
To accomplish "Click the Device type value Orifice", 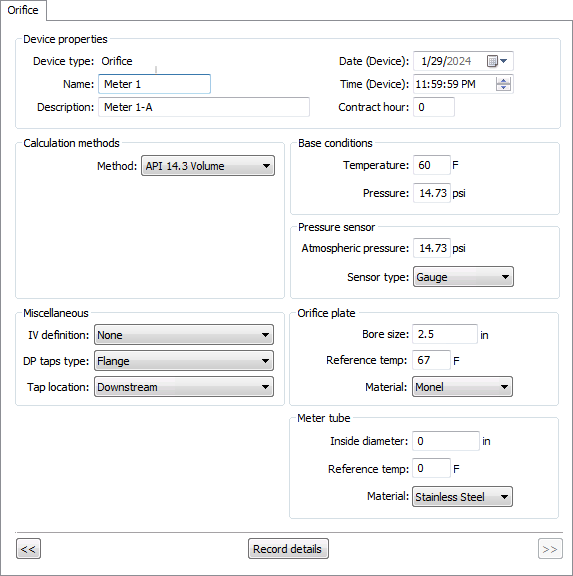I will coord(117,61).
